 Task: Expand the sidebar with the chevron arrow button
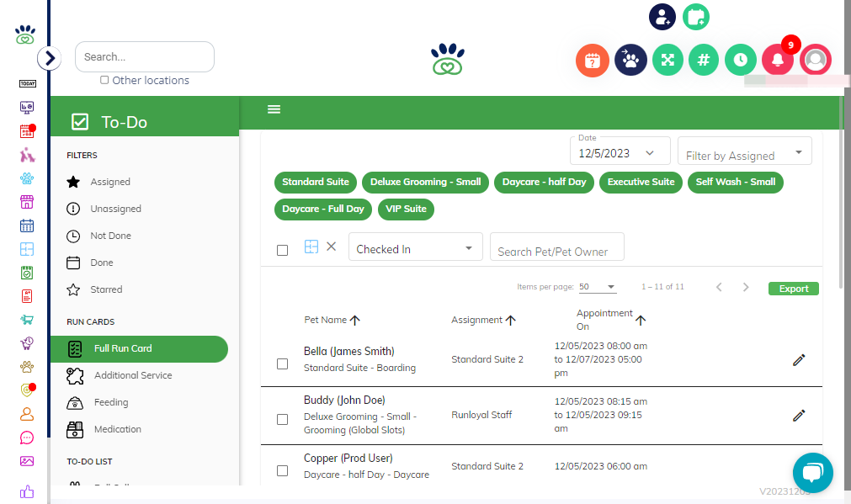(50, 58)
